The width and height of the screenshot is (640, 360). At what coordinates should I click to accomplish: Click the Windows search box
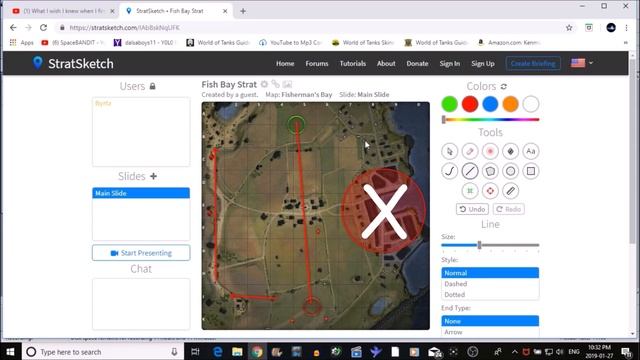click(x=102, y=352)
